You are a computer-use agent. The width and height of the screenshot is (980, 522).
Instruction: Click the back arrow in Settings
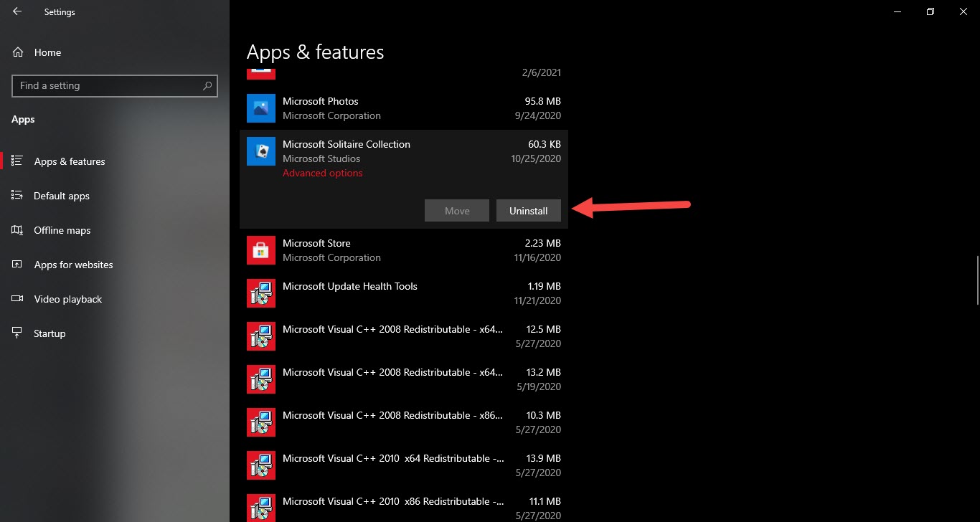pos(17,11)
